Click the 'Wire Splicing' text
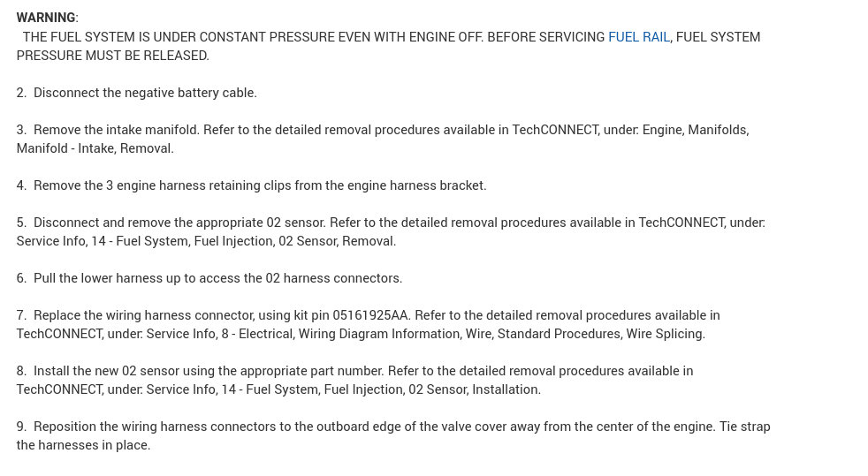This screenshot has width=868, height=476. (x=665, y=334)
